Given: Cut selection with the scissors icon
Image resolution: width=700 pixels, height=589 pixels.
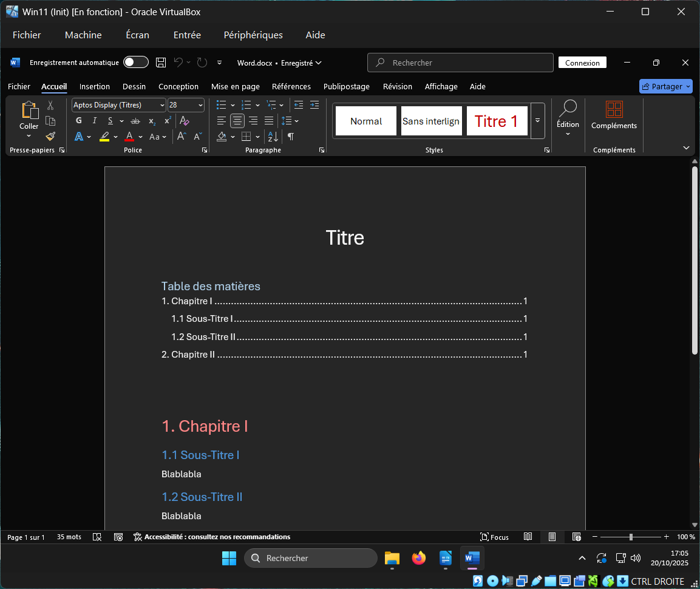Looking at the screenshot, I should pyautogui.click(x=50, y=106).
